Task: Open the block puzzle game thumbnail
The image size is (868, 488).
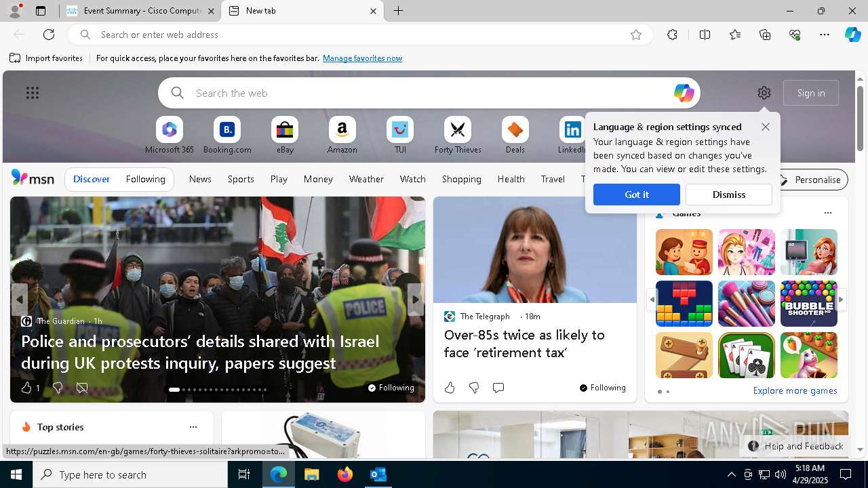Action: pyautogui.click(x=684, y=304)
